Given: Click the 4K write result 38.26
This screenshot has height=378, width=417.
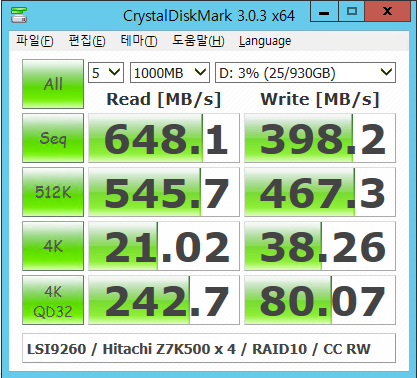Looking at the screenshot, I should (320, 246).
